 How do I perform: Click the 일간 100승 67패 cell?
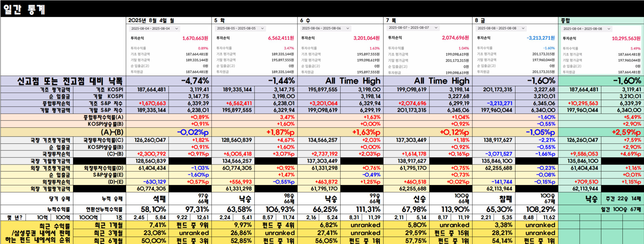coord(621,209)
